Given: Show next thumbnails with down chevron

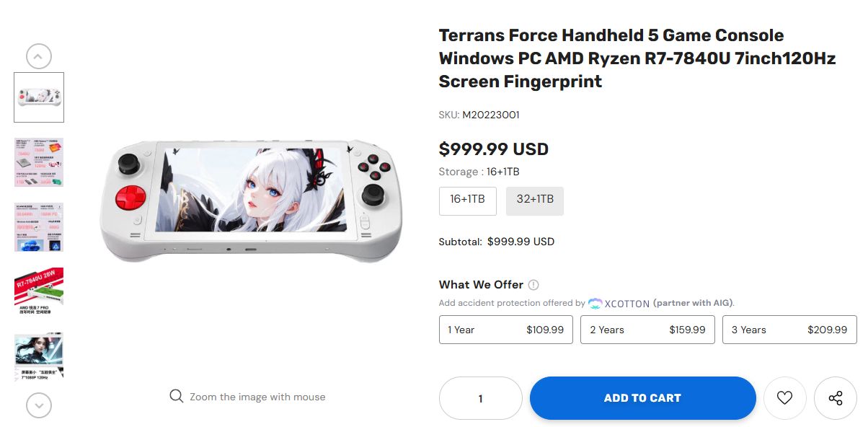Looking at the screenshot, I should click(39, 405).
